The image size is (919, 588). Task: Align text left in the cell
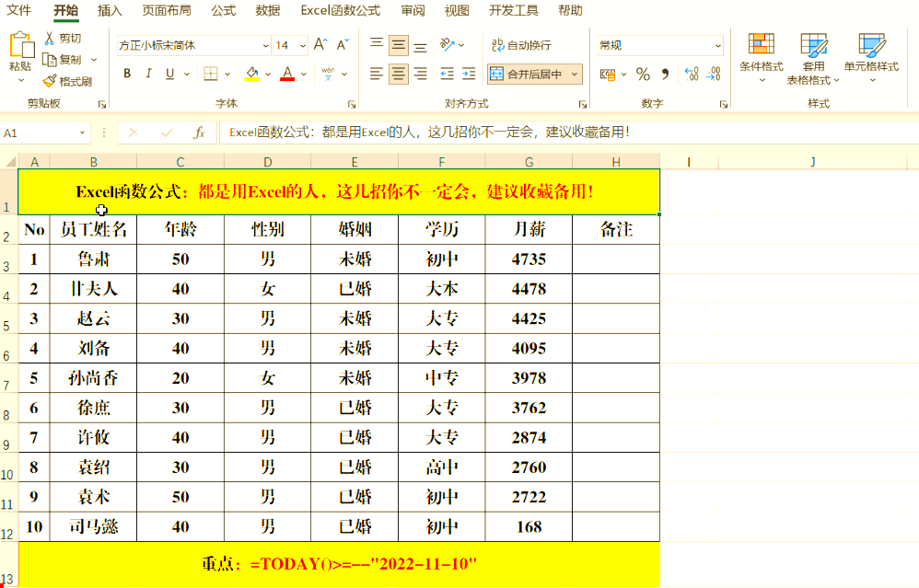click(377, 74)
